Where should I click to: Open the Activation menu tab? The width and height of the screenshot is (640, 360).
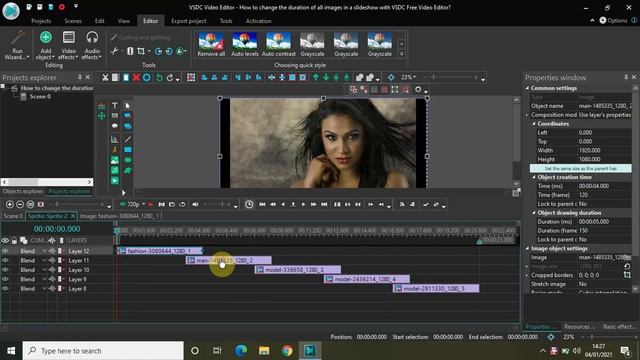[258, 21]
